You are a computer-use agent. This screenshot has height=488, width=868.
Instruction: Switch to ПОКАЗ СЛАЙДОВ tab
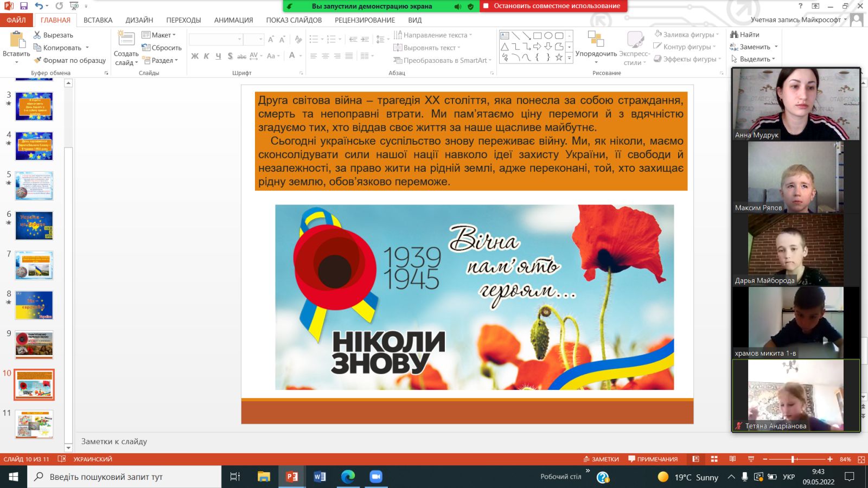pos(294,20)
